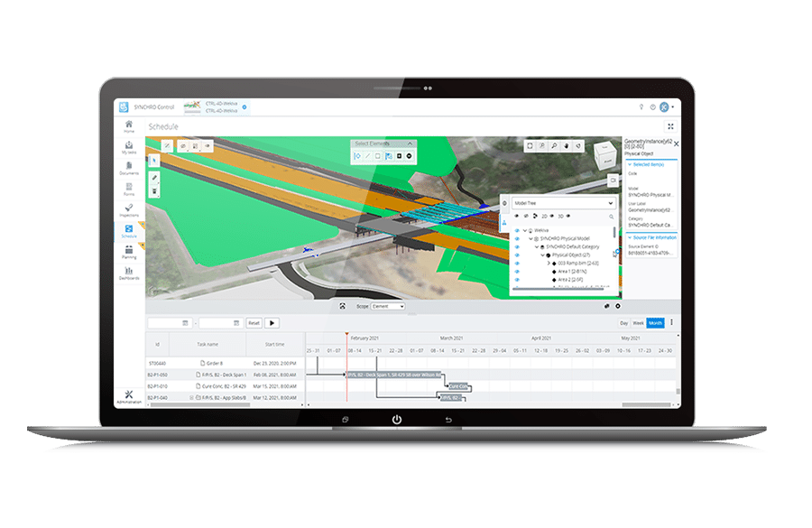
Task: Collapse the SYNCHRO Default Category node
Action: pos(537,247)
